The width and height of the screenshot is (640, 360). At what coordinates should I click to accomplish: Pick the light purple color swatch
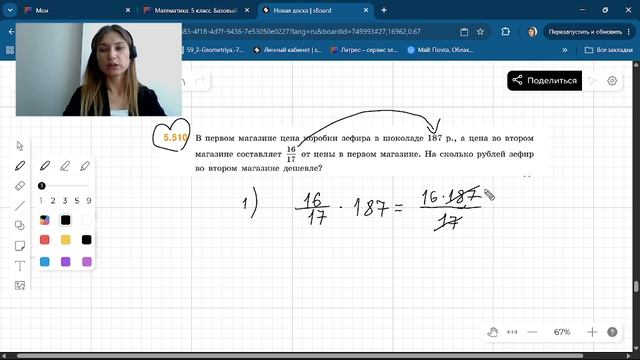pyautogui.click(x=87, y=262)
